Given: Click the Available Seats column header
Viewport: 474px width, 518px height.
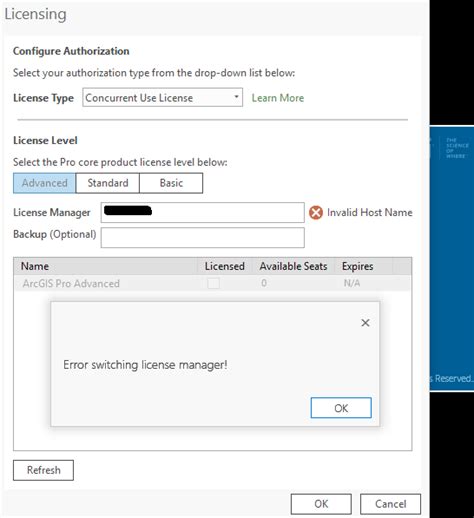Looking at the screenshot, I should click(x=293, y=266).
